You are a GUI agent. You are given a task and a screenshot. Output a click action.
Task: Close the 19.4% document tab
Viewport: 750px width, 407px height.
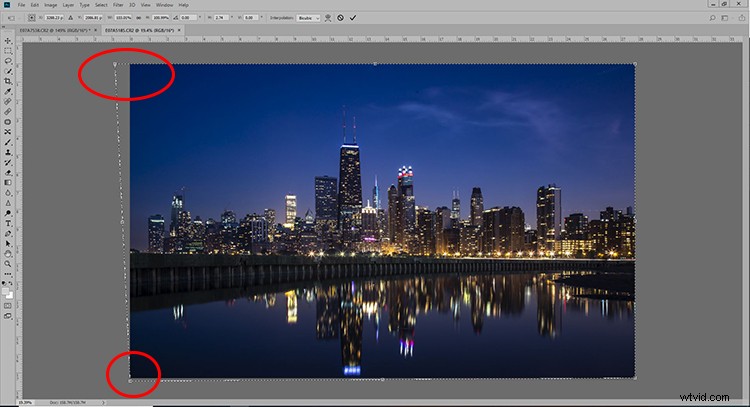[179, 30]
